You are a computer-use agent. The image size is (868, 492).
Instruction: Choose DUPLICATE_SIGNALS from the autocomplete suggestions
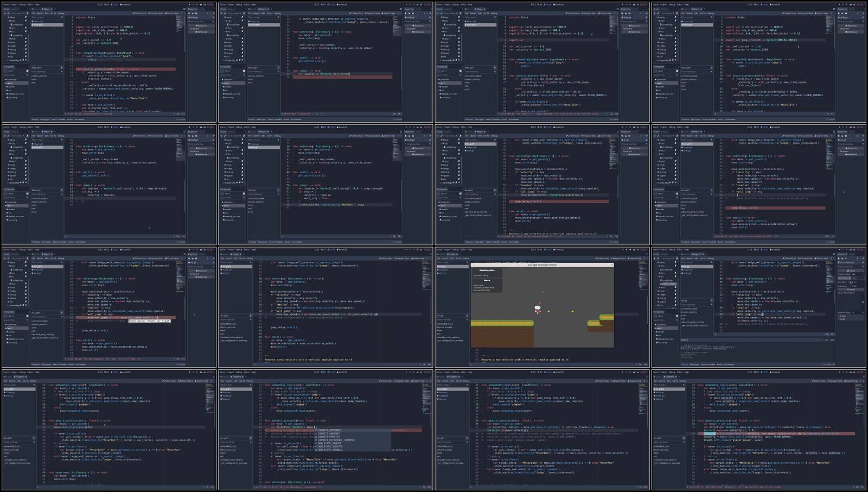click(329, 450)
